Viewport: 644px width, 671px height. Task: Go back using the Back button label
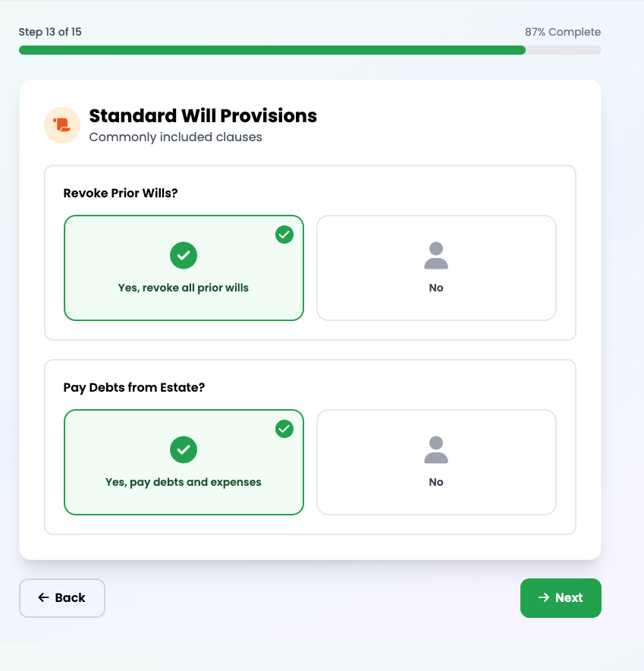(71, 598)
